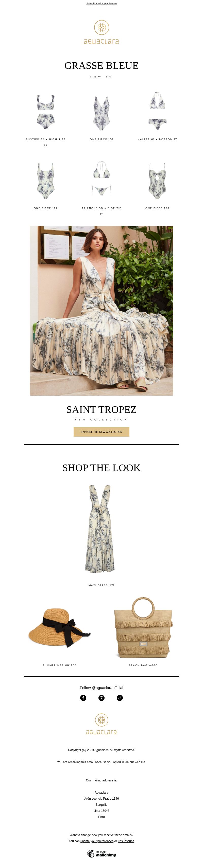This screenshot has height=868, width=203.
Task: Open the TikTok social icon
Action: pyautogui.click(x=120, y=698)
